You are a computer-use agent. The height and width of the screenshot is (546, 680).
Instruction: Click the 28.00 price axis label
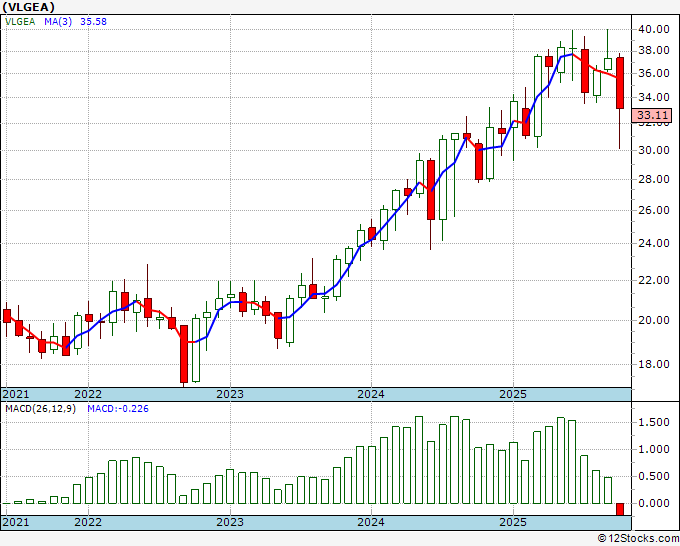coord(653,179)
